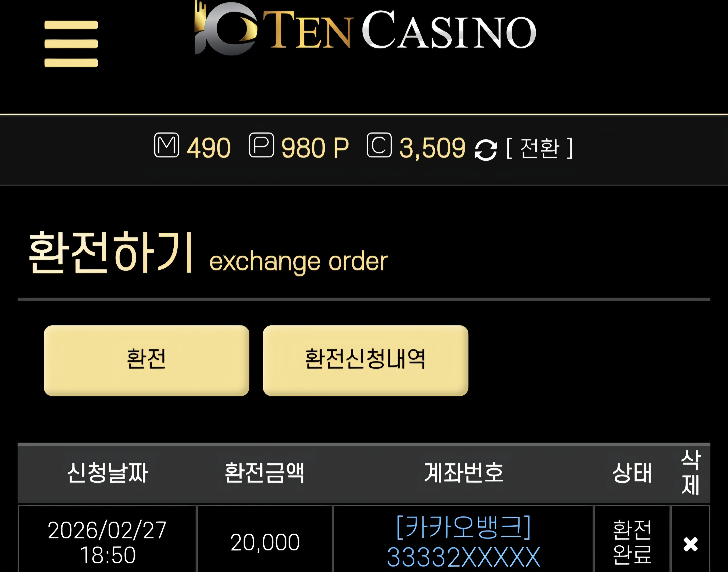
Task: Select the 환전 tab button
Action: (147, 360)
